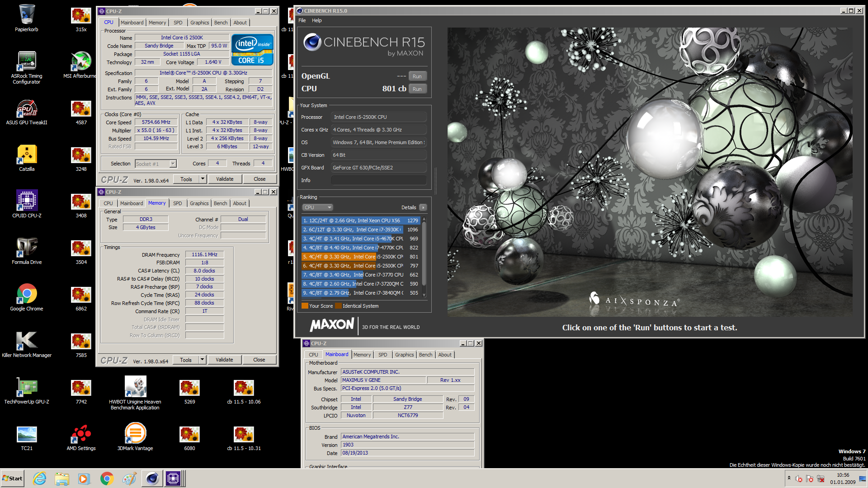The image size is (868, 488).
Task: Run the OpenGL benchmark test
Action: pyautogui.click(x=417, y=76)
